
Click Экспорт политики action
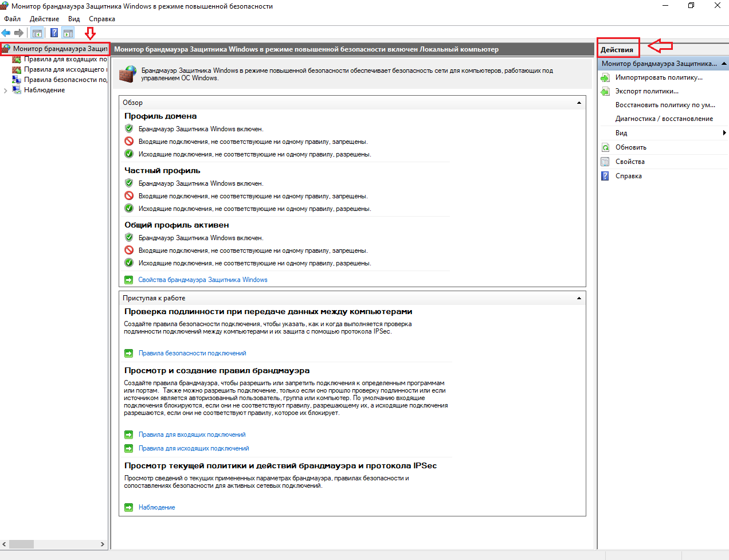(647, 91)
